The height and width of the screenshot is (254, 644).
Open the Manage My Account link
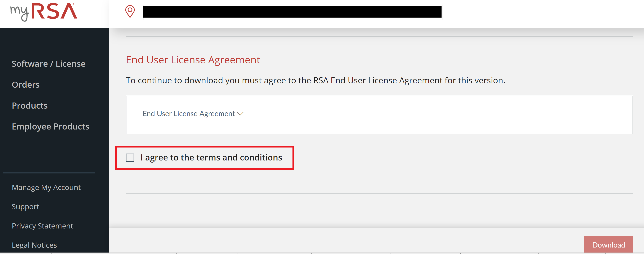pyautogui.click(x=46, y=187)
